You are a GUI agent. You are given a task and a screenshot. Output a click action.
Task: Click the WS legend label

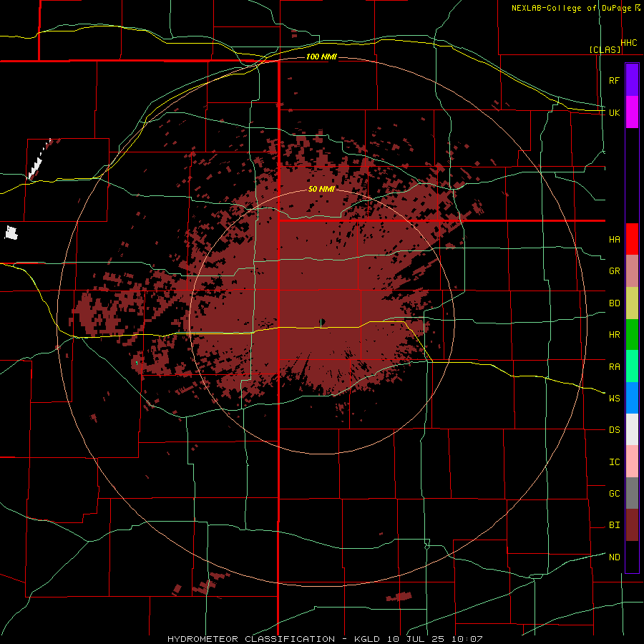[x=614, y=399]
